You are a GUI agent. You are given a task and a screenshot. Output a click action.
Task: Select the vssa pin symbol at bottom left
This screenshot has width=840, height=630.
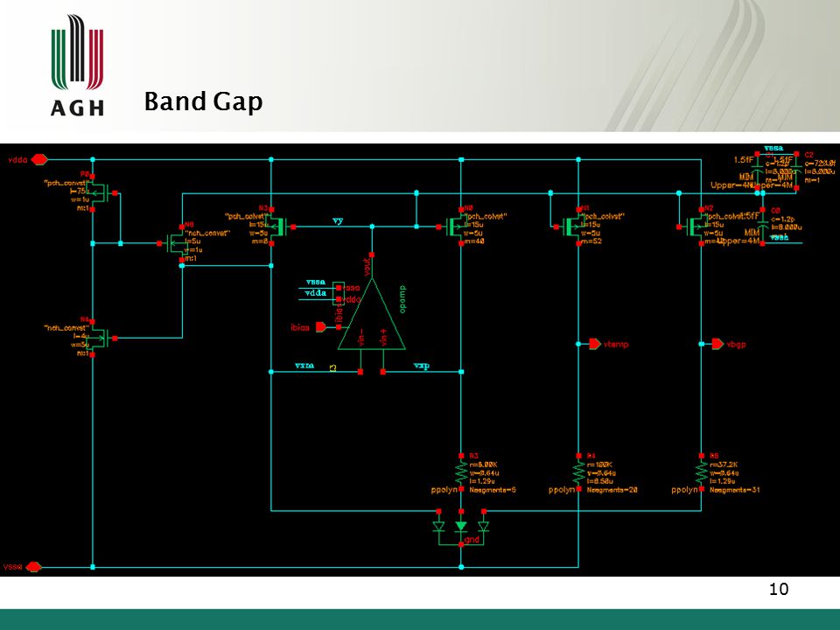[34, 567]
